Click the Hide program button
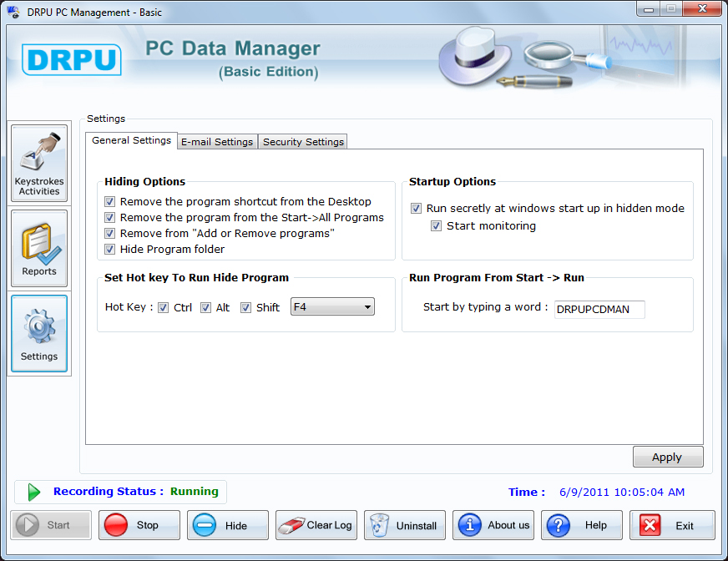728x561 pixels. point(227,525)
